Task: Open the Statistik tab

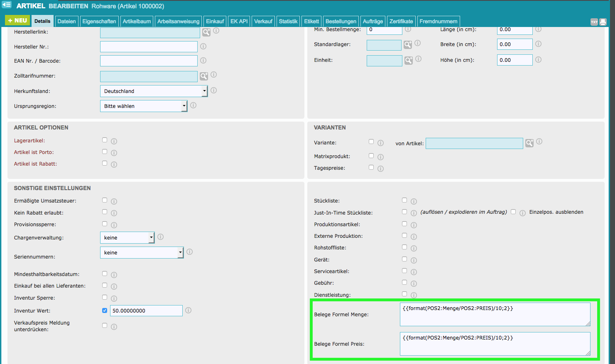Action: 288,21
